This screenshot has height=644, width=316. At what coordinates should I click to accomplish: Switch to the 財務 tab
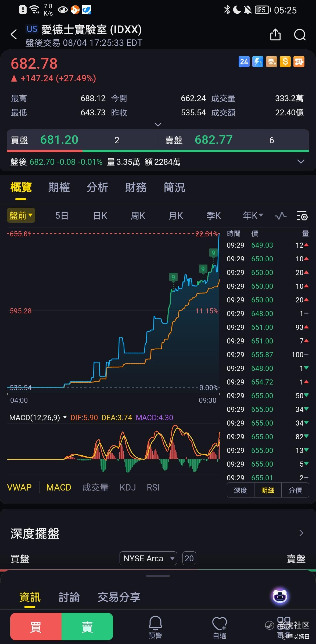[136, 187]
